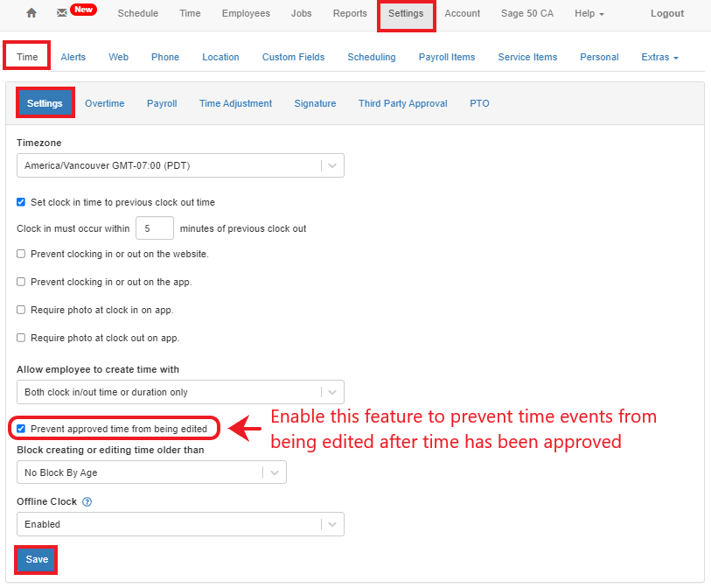711x588 pixels.
Task: Open the Timezone dropdown
Action: [x=331, y=164]
